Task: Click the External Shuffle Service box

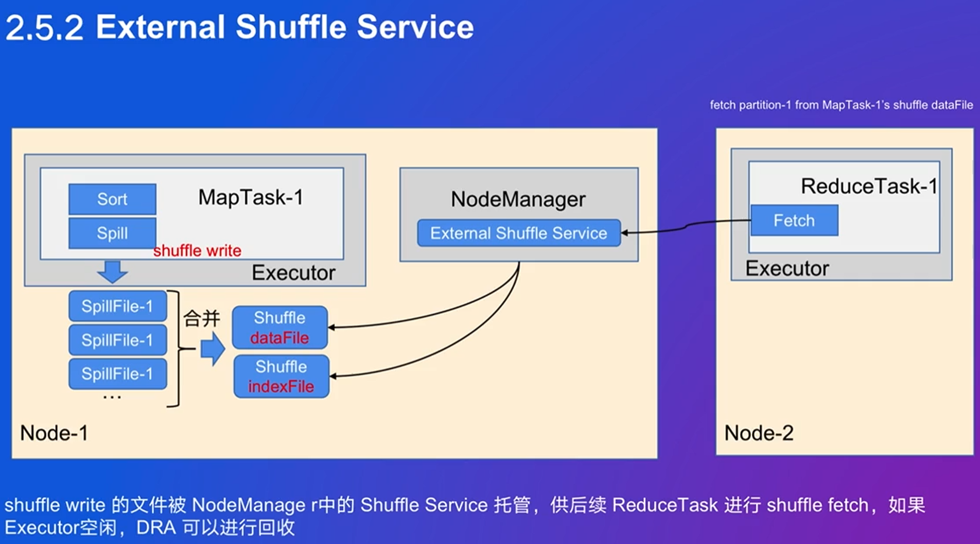Action: (x=518, y=233)
